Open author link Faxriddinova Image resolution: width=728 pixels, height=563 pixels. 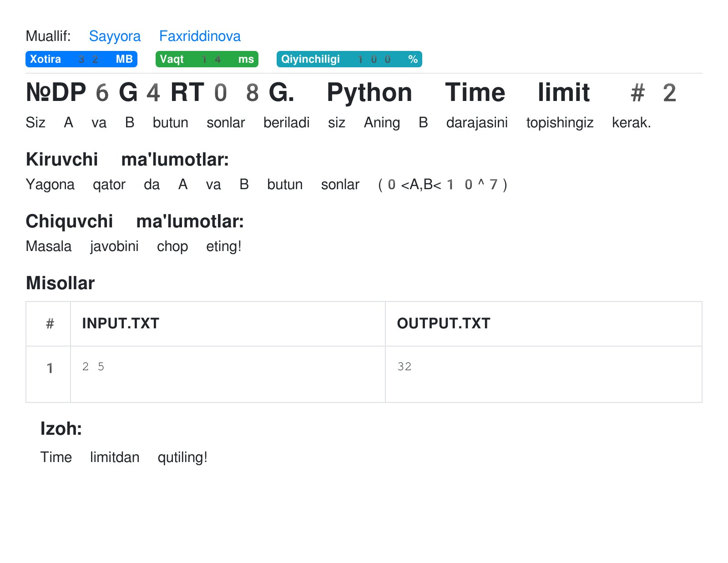point(200,36)
